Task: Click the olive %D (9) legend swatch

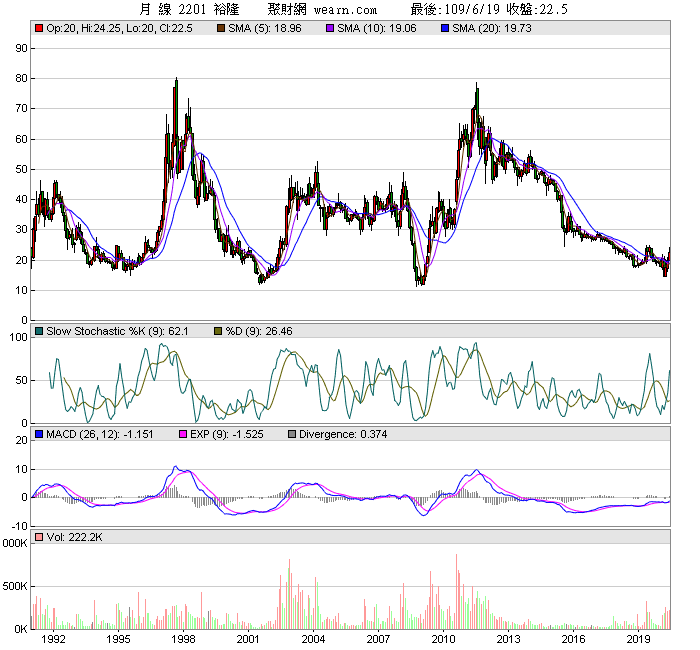Action: coord(218,331)
